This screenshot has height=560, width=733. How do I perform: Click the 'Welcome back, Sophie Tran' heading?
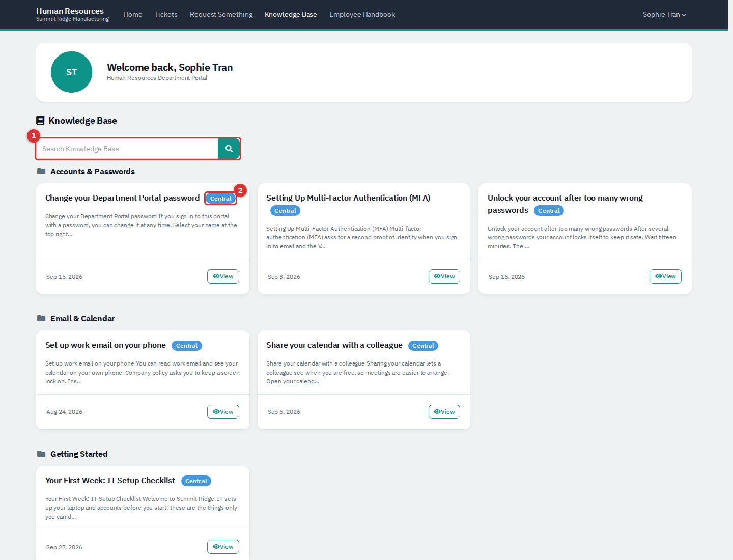point(170,67)
